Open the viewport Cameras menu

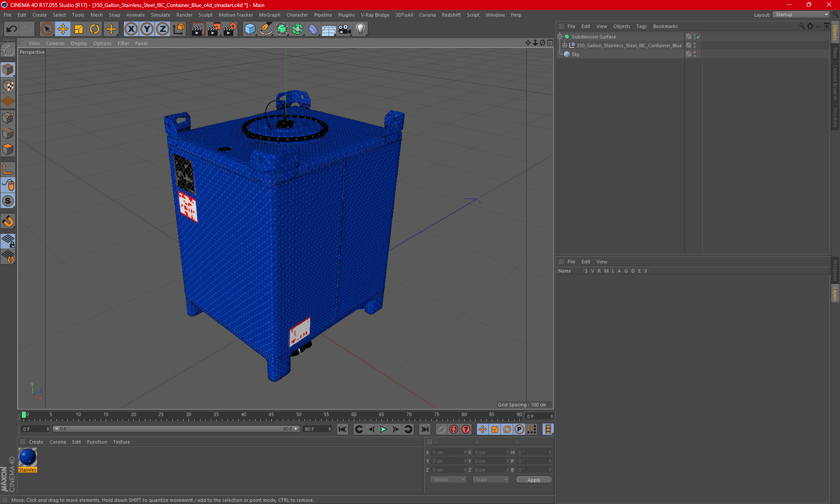point(55,43)
